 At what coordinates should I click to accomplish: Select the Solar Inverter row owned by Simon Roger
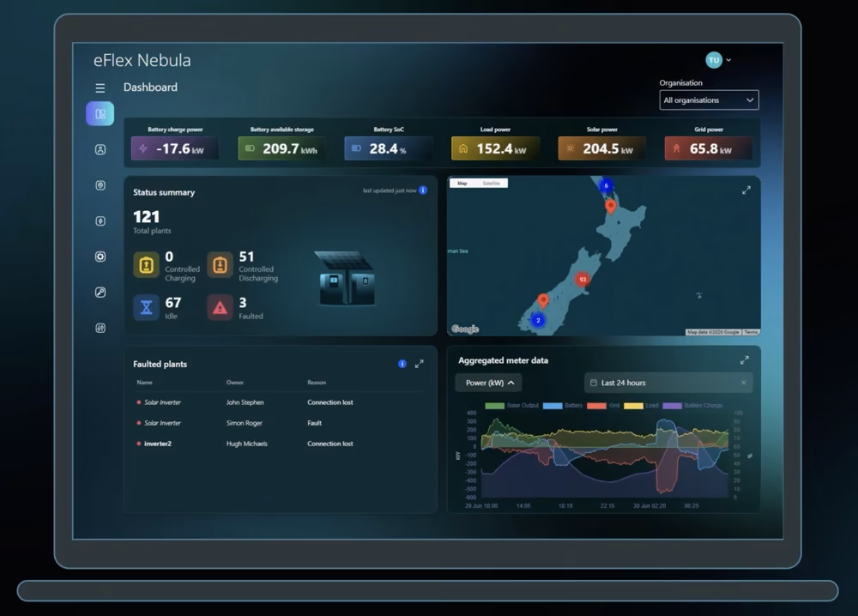click(279, 423)
